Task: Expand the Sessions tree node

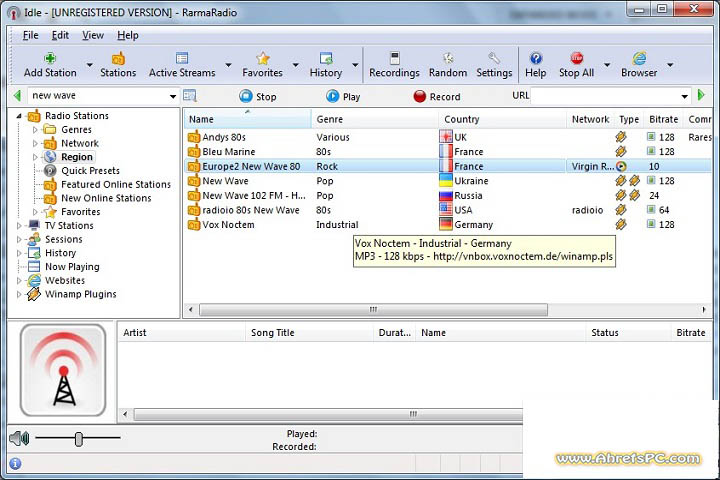Action: [x=19, y=239]
